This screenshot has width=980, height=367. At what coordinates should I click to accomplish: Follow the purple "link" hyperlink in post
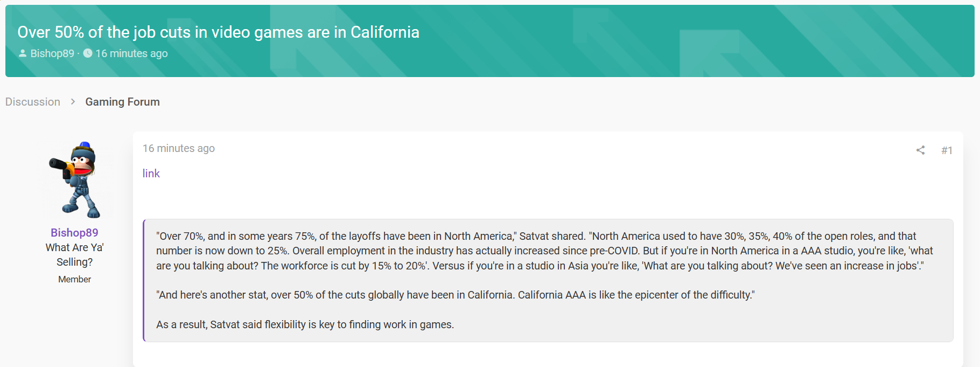[151, 174]
